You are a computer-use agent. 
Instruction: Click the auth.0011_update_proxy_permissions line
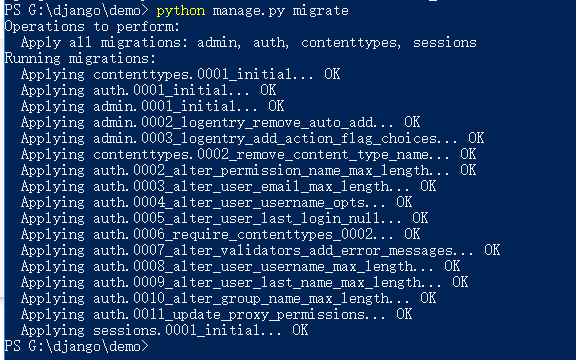[x=216, y=314]
